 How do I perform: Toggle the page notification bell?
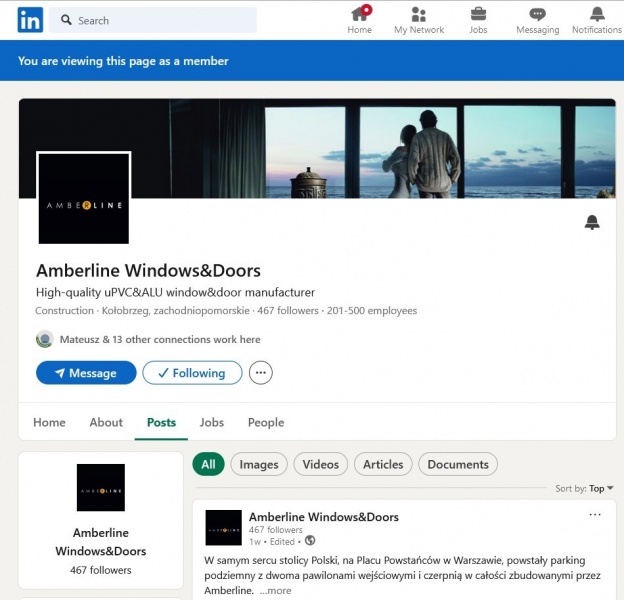coord(592,222)
